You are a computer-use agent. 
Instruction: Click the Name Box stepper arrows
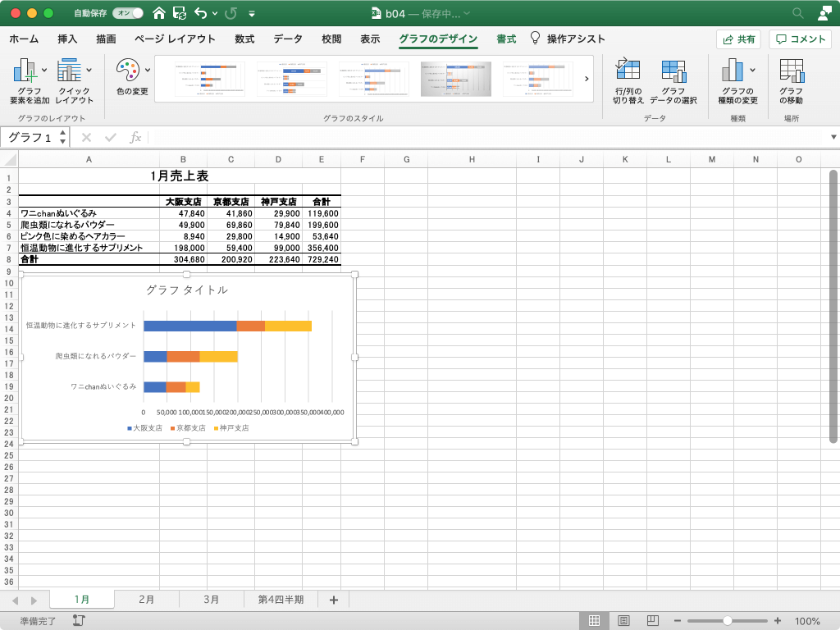pyautogui.click(x=62, y=137)
